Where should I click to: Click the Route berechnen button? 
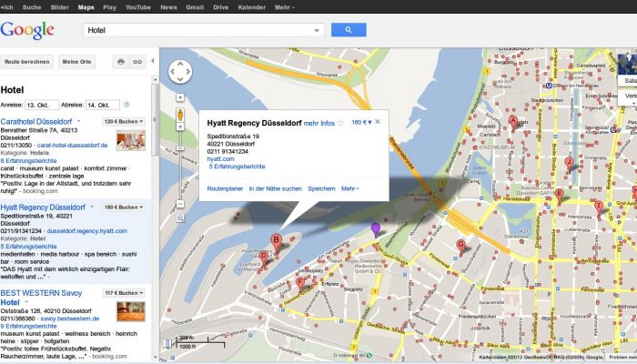pos(26,62)
